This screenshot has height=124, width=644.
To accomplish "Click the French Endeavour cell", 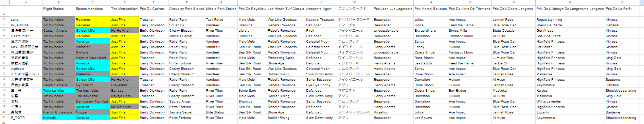I will pyautogui.click(x=58, y=112).
